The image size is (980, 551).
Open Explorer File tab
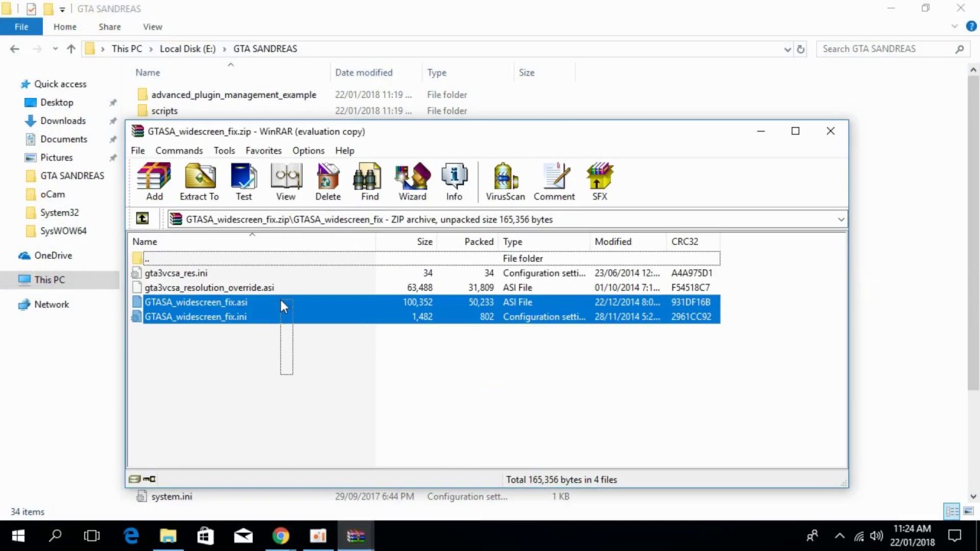[x=21, y=27]
